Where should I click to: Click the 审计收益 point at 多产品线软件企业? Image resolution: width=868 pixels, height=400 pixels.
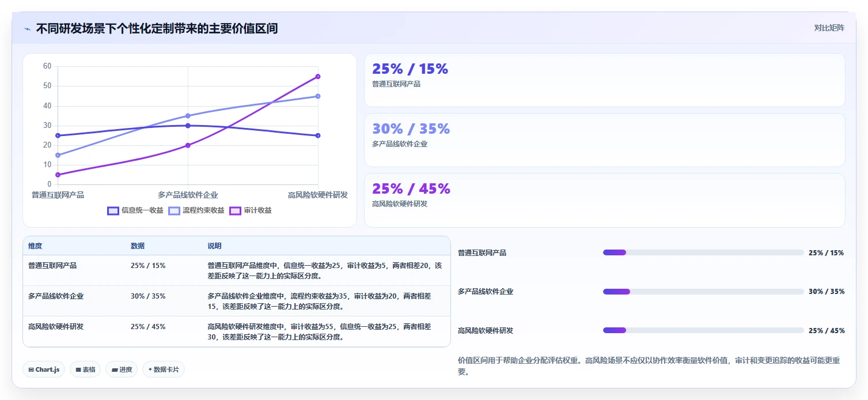click(188, 145)
